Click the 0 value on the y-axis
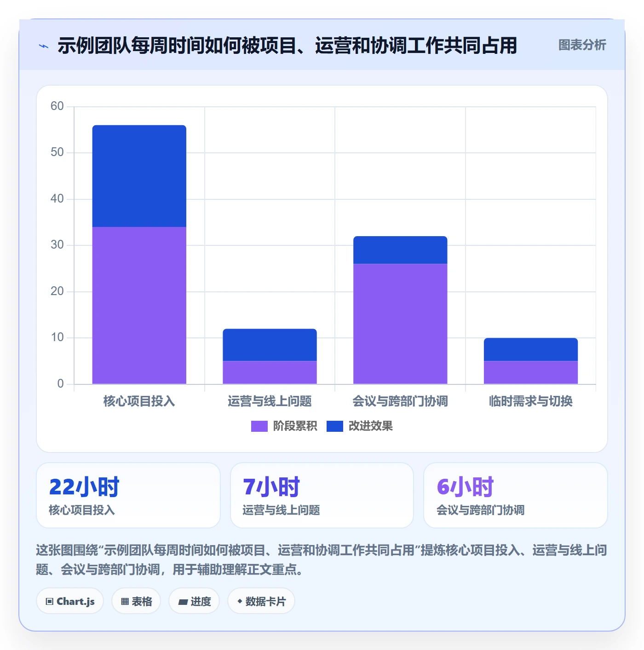The width and height of the screenshot is (644, 650). coord(60,384)
